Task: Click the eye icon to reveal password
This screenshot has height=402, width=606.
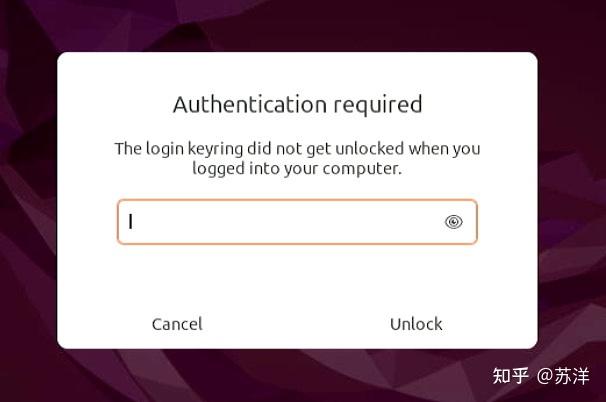Action: (x=453, y=222)
